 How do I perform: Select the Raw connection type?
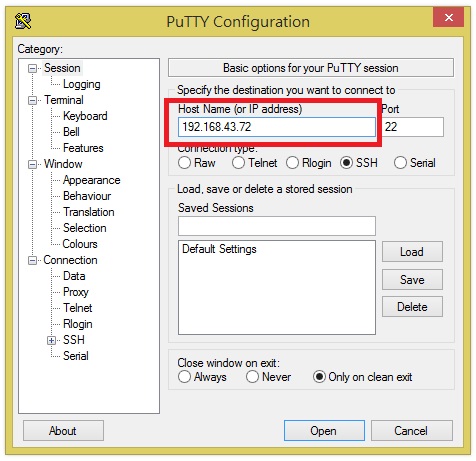(x=184, y=163)
